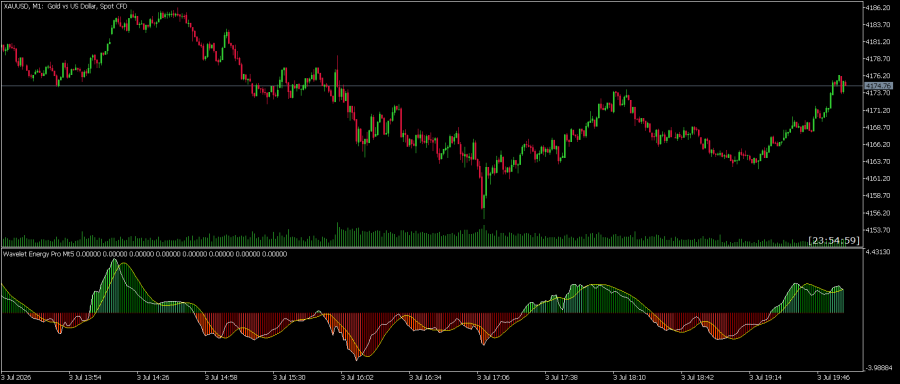Viewport: 900px width, 384px height.
Task: Click the 3 Jul 14:26 time label
Action: click(x=153, y=378)
